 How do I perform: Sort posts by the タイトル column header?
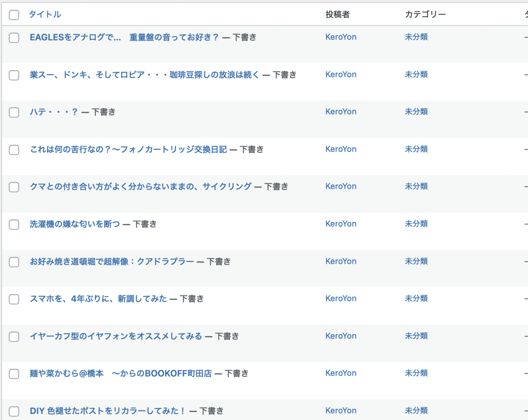pos(45,14)
